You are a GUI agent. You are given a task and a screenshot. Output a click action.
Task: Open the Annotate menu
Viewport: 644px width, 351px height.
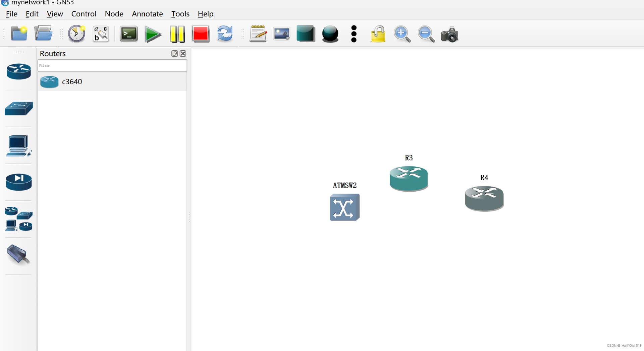(x=147, y=14)
